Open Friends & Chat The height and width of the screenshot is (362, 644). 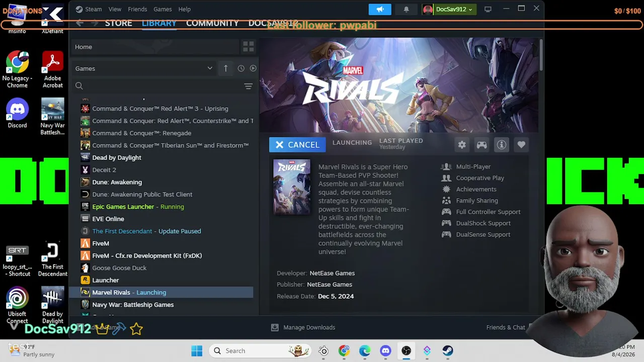506,327
